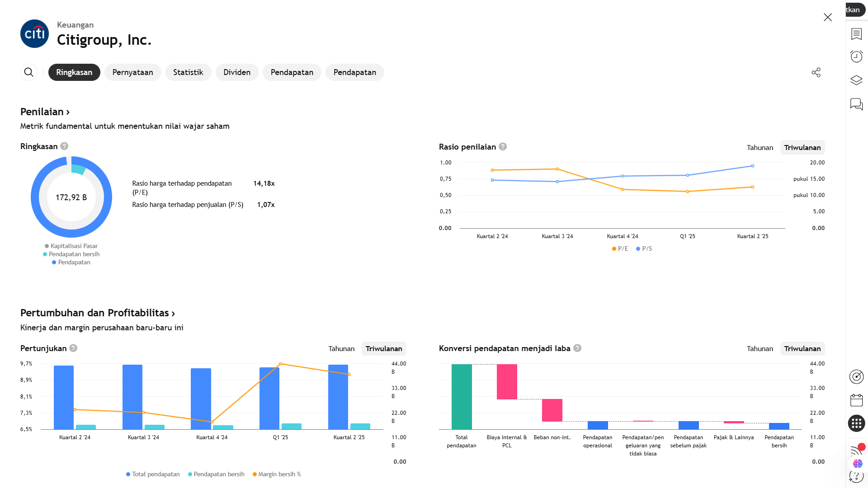
Task: Open the calendar icon in sidebar
Action: click(856, 400)
